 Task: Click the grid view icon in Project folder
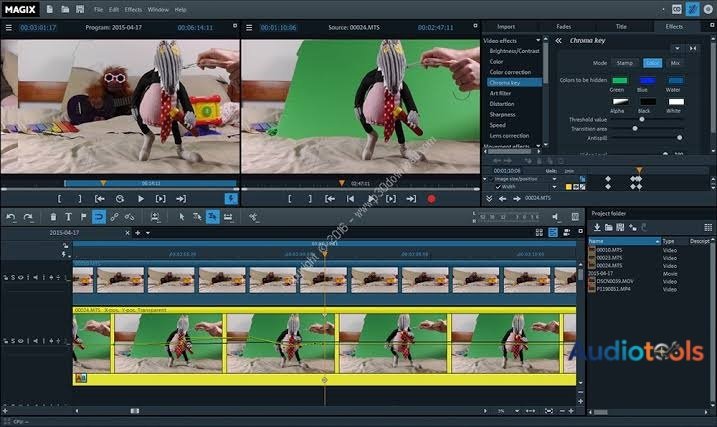point(708,227)
